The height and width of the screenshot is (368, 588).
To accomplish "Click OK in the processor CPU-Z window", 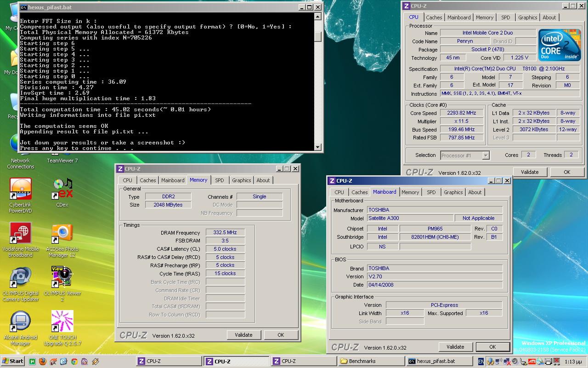I will pos(567,172).
